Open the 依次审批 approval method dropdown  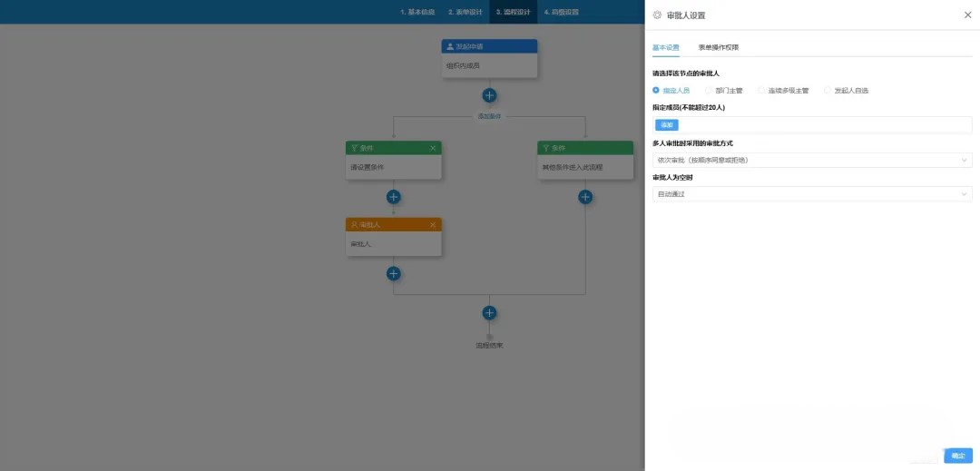[x=811, y=161]
